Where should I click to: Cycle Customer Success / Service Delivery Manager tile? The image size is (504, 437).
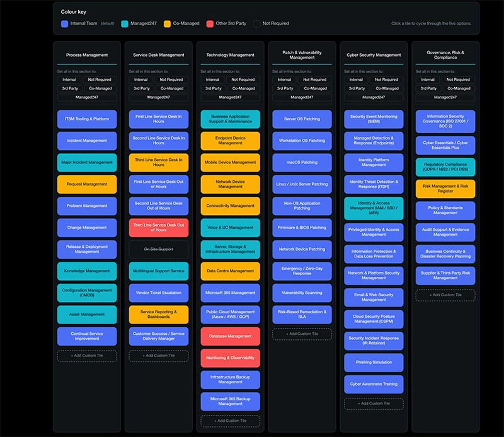tap(159, 336)
